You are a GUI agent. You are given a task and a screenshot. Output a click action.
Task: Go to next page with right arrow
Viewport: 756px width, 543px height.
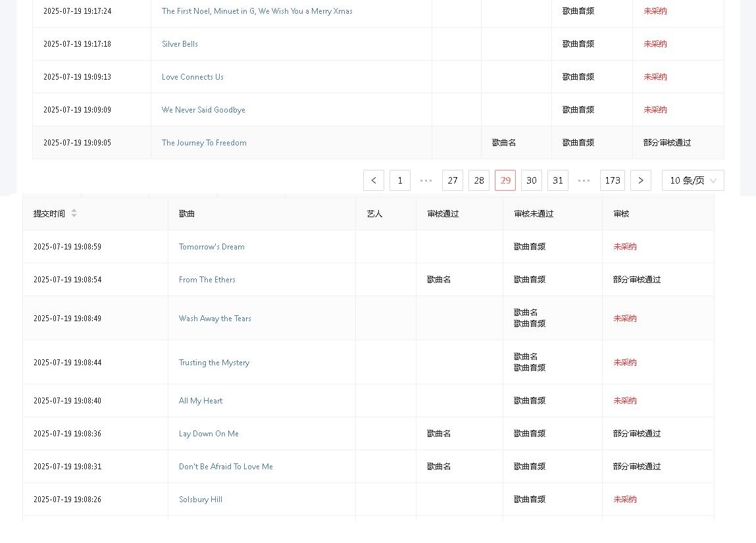coord(641,180)
